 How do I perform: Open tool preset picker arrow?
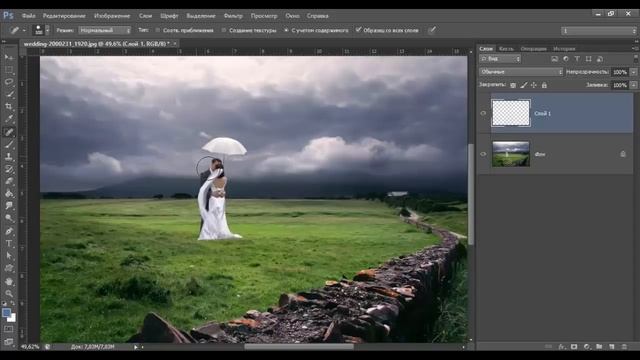24,30
